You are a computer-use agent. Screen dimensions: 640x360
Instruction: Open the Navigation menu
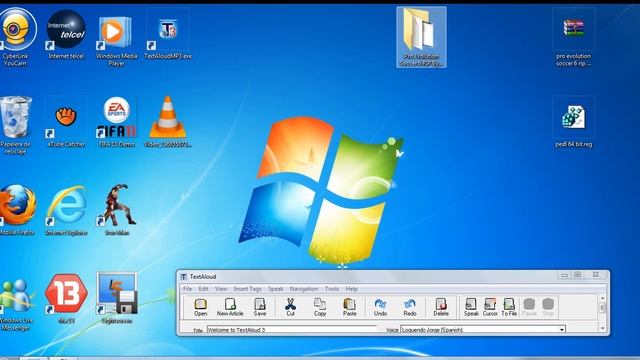click(304, 289)
